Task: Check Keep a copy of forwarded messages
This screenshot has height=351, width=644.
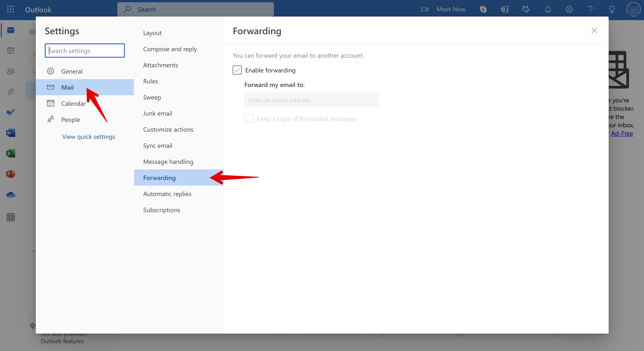Action: [x=249, y=119]
